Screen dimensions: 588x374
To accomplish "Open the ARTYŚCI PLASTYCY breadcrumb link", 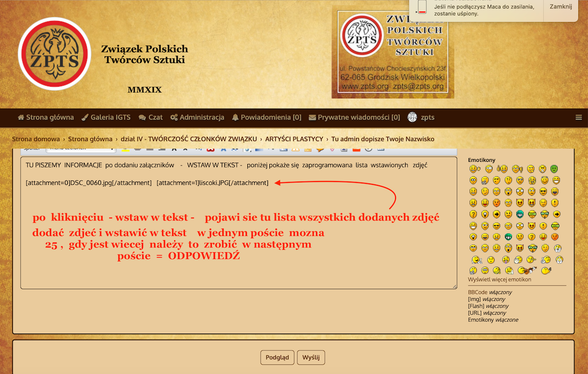I will pyautogui.click(x=294, y=139).
